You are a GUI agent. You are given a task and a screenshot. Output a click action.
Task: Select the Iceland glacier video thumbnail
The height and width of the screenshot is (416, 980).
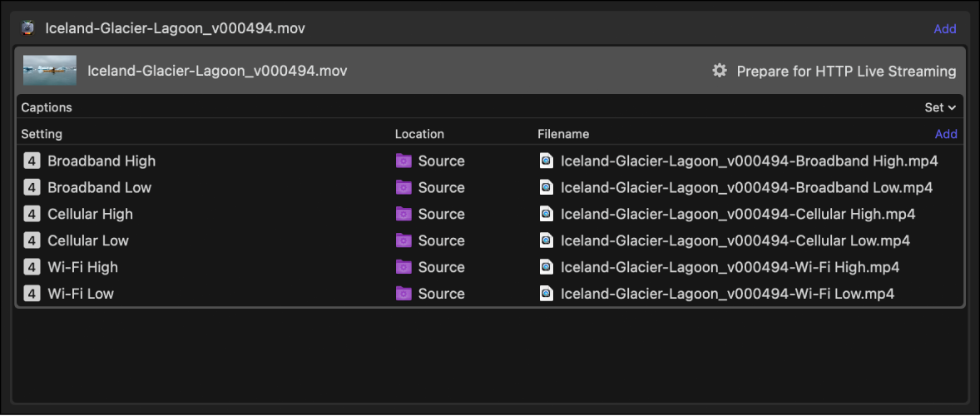(x=50, y=71)
